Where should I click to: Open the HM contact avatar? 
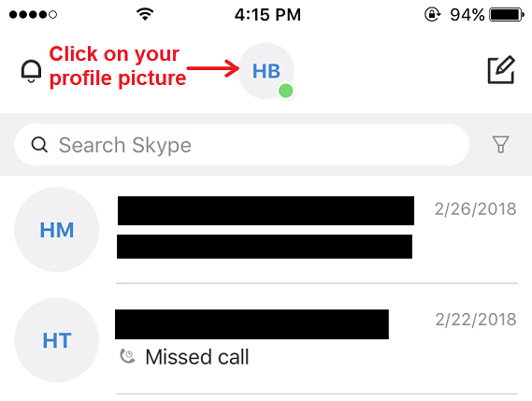(57, 230)
